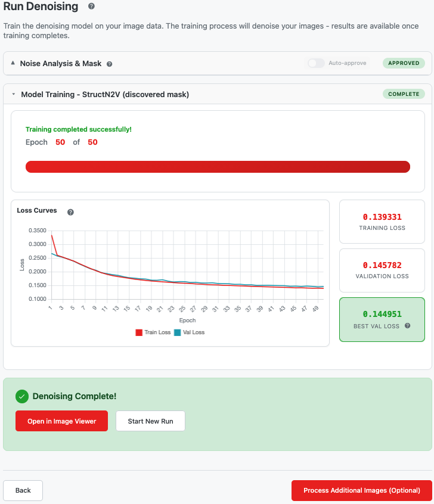Viewport: 434px width, 504px height.
Task: Click the validation loss value 0.145782
Action: [382, 265]
